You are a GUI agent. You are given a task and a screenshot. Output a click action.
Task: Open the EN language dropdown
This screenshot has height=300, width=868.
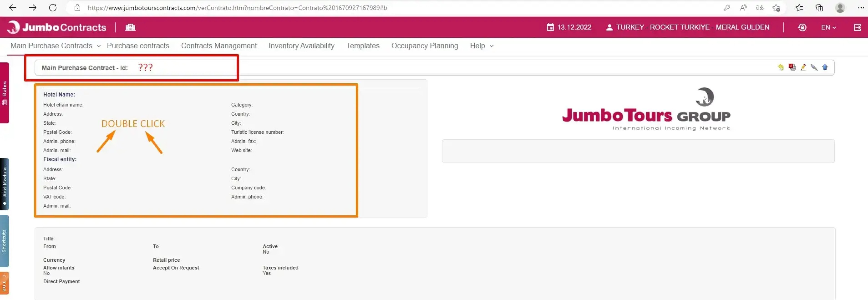pyautogui.click(x=828, y=27)
